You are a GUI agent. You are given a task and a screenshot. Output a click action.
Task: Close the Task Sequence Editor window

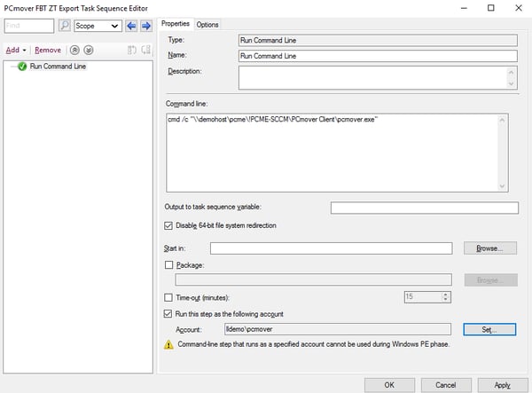point(519,8)
